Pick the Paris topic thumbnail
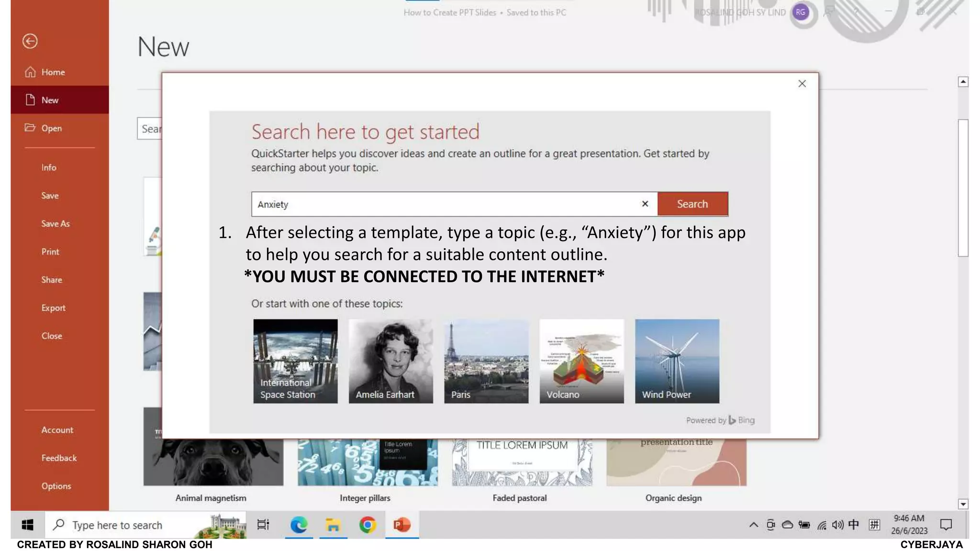Image resolution: width=980 pixels, height=551 pixels. pos(486,361)
